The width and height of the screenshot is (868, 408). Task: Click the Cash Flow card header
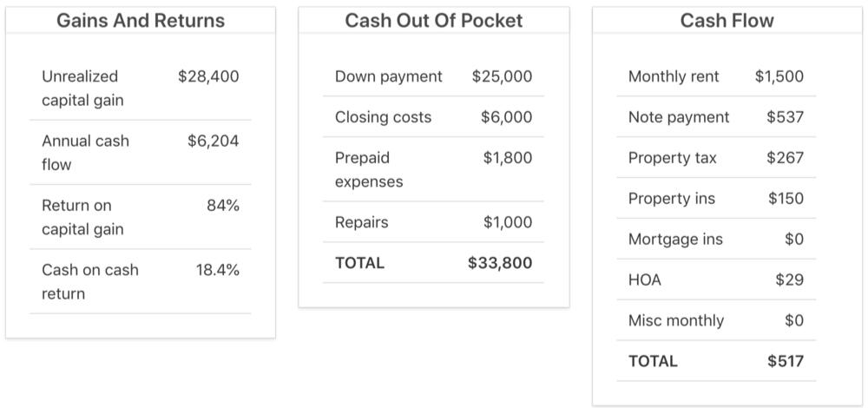tap(727, 21)
